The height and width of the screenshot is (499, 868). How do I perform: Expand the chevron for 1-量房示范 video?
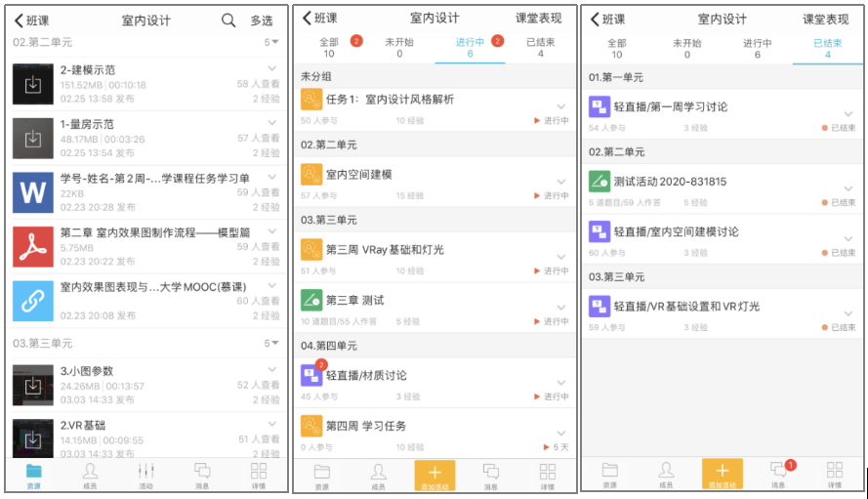[271, 123]
